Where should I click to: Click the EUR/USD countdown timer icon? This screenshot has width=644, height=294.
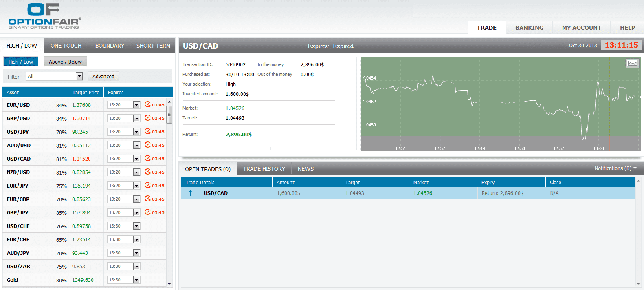[148, 105]
